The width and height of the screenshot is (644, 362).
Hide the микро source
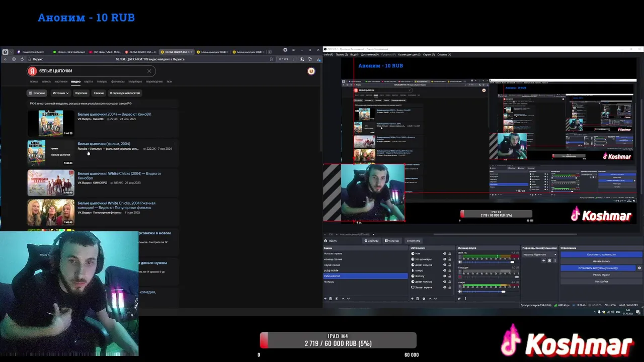point(445,270)
